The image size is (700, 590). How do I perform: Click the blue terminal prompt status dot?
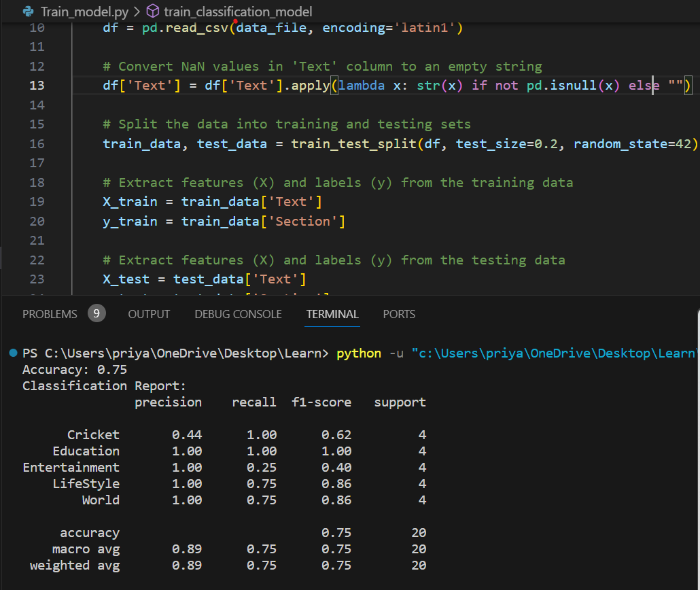[x=14, y=353]
